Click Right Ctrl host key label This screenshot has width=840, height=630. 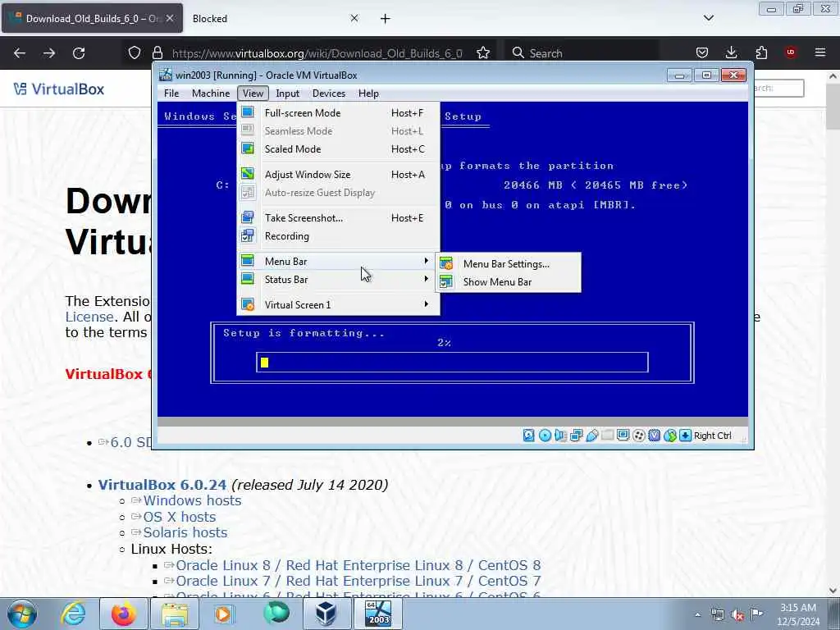713,436
